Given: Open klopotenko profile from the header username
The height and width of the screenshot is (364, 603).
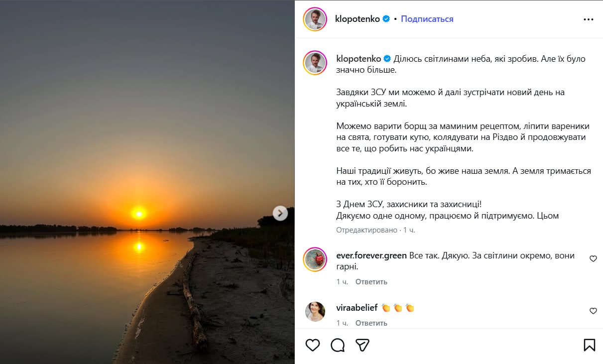Looking at the screenshot, I should [x=358, y=19].
